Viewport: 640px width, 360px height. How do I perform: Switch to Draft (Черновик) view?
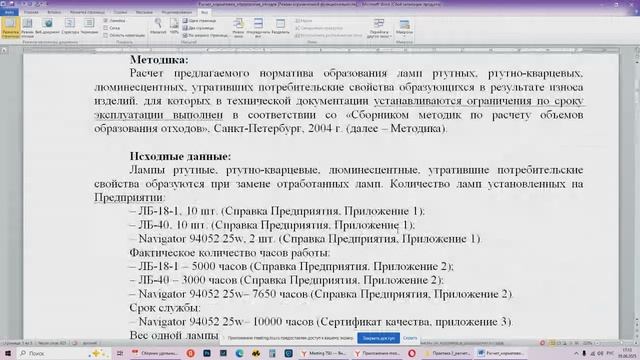pyautogui.click(x=89, y=27)
